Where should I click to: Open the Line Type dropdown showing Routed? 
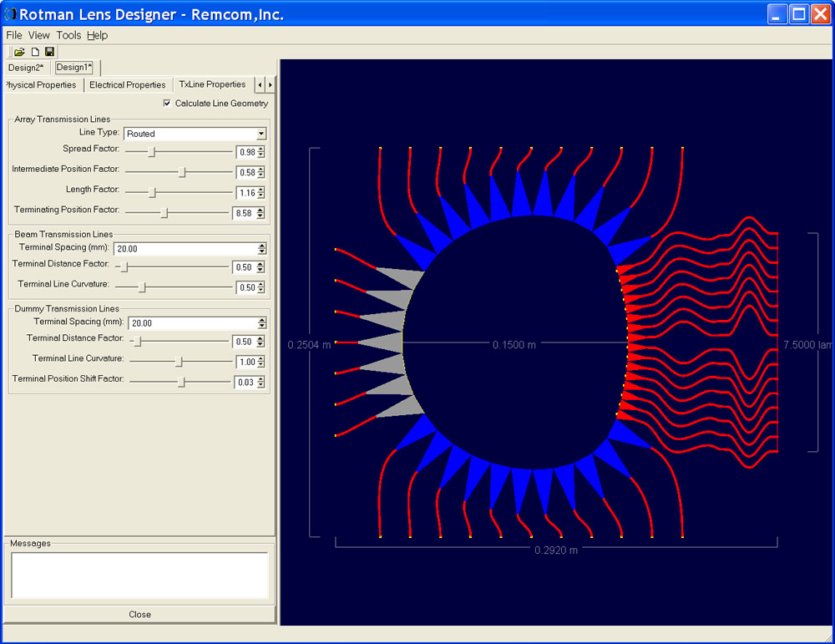[260, 134]
